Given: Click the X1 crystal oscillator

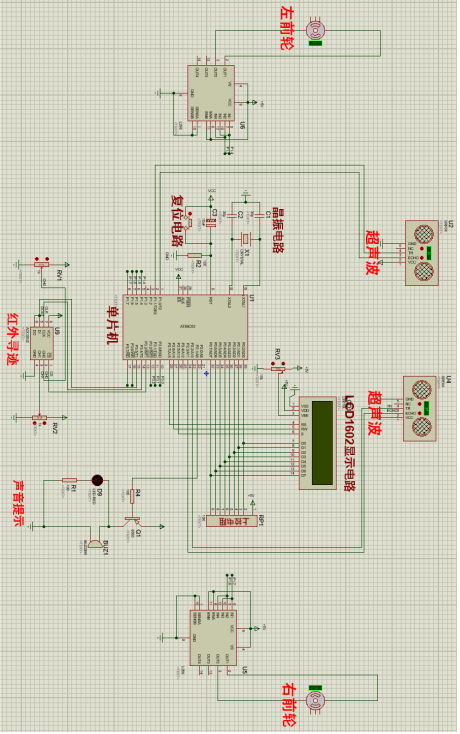Looking at the screenshot, I should (245, 239).
